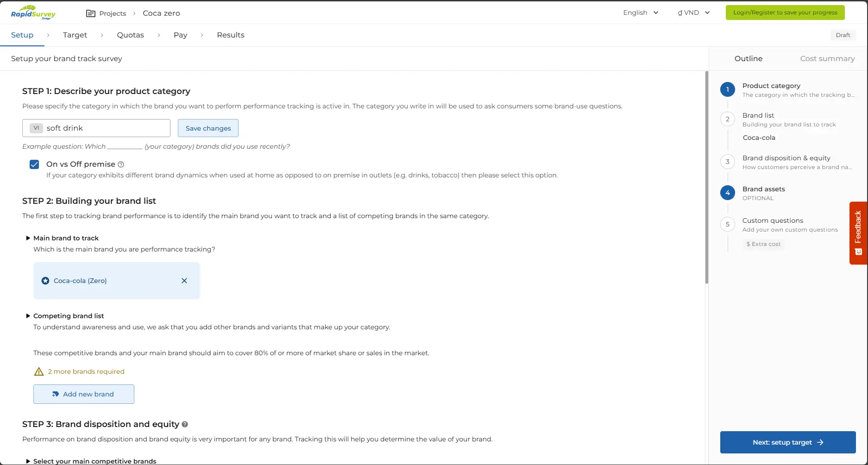Click the product category input field
This screenshot has height=465, width=868.
pos(96,128)
